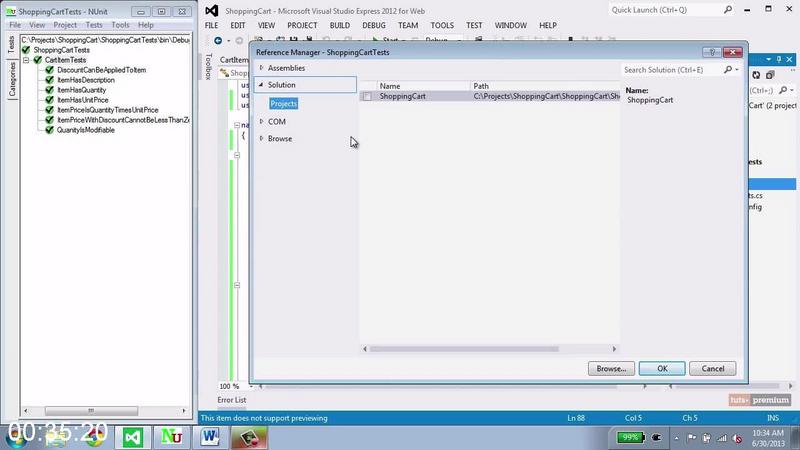The image size is (800, 450).
Task: Select the ItemHasUnitPrice test
Action: coord(83,100)
